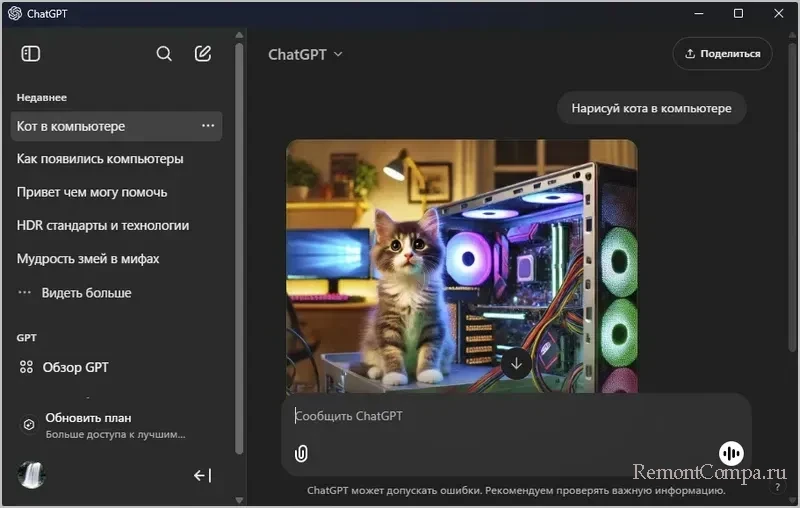The height and width of the screenshot is (508, 800).
Task: Expand the ChatGPT model selector dropdown
Action: click(305, 54)
